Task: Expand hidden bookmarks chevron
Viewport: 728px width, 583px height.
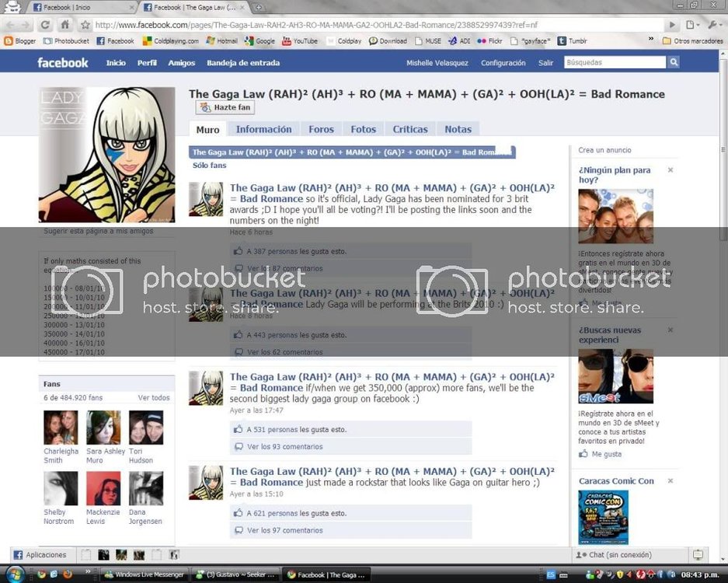Action: point(651,40)
